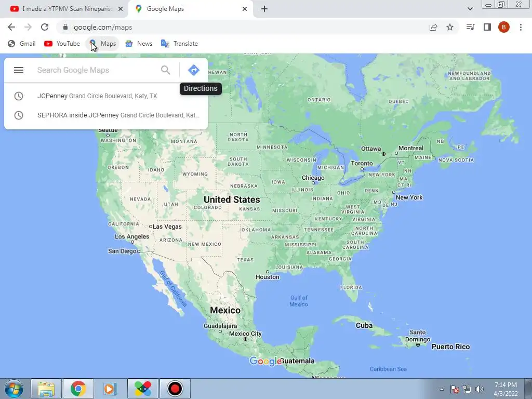The width and height of the screenshot is (532, 399).
Task: Click the clock icon beside SEPHORA suggestion
Action: 19,115
